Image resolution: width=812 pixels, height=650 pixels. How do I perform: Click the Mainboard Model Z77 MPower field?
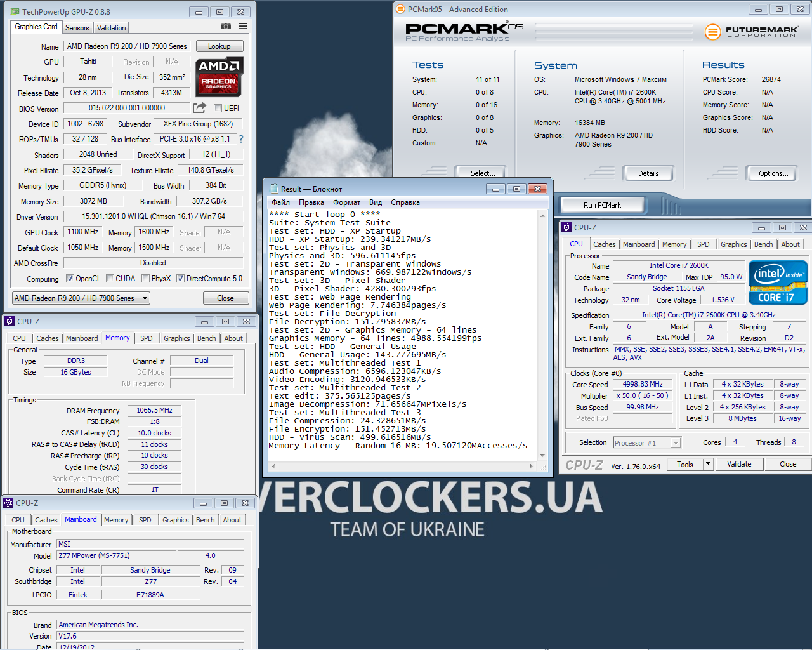click(x=116, y=555)
